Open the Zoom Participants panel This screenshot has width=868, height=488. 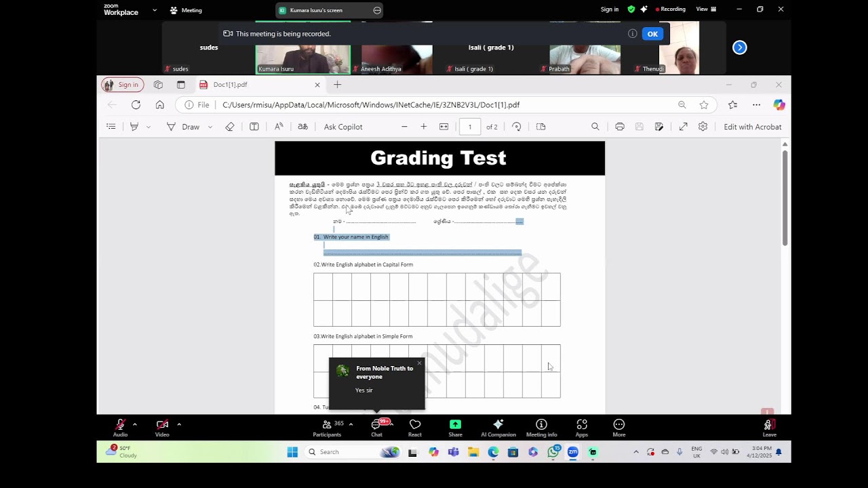coord(327,428)
